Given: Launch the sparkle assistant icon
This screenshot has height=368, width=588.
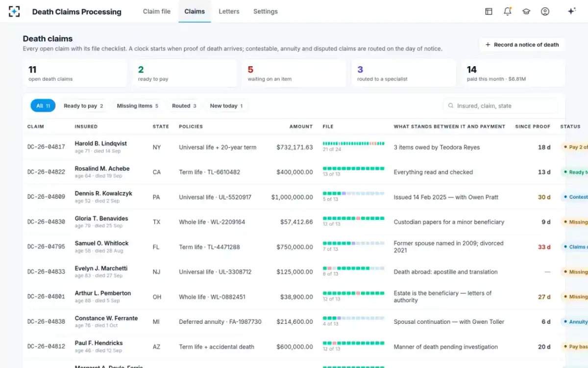Looking at the screenshot, I should pos(571,11).
